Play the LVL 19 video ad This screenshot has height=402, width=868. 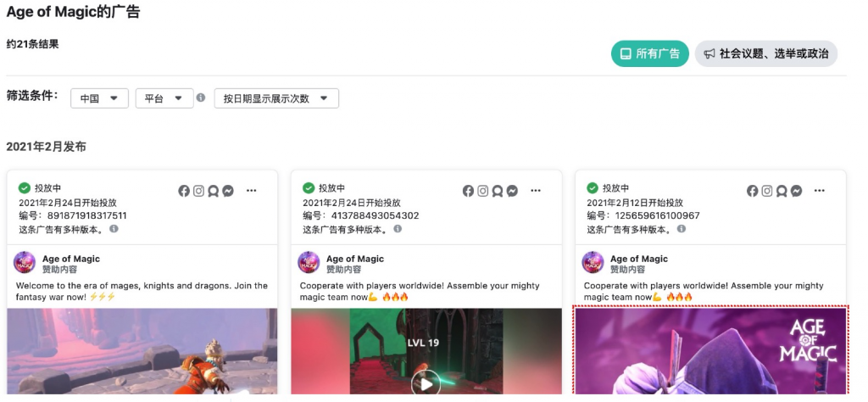coord(426,383)
